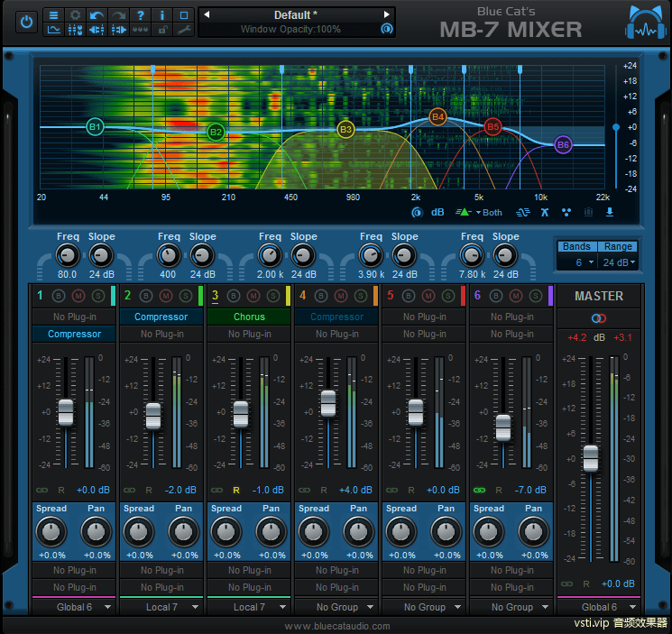672x634 pixels.
Task: Click the graph zoom slider handle at +0
Action: coord(616,127)
